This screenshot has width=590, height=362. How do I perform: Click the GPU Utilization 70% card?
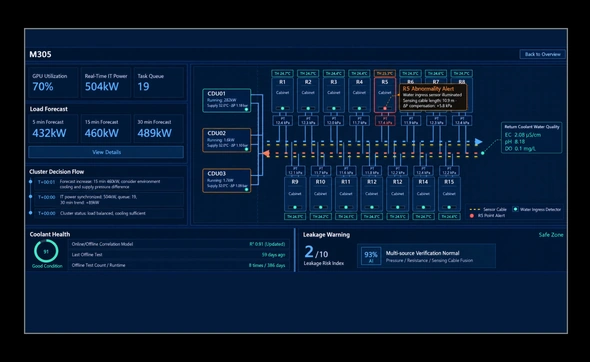click(53, 82)
